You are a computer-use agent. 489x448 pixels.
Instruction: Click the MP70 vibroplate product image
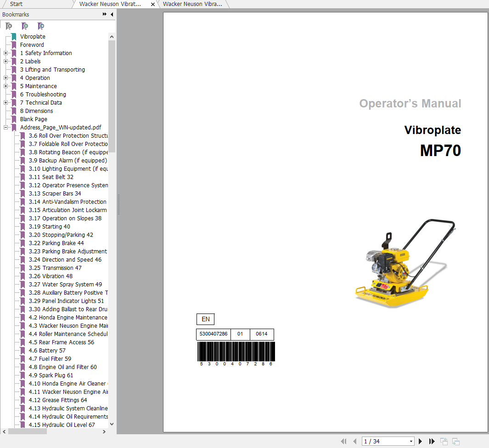tap(405, 263)
